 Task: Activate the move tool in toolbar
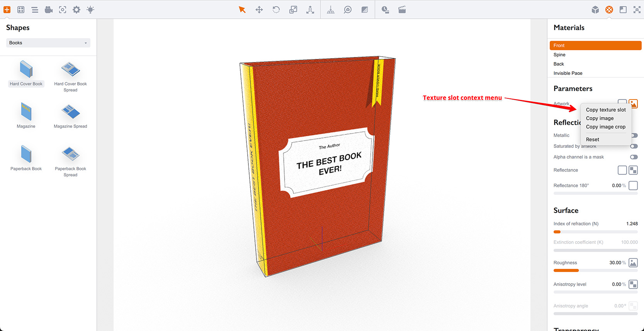point(259,10)
